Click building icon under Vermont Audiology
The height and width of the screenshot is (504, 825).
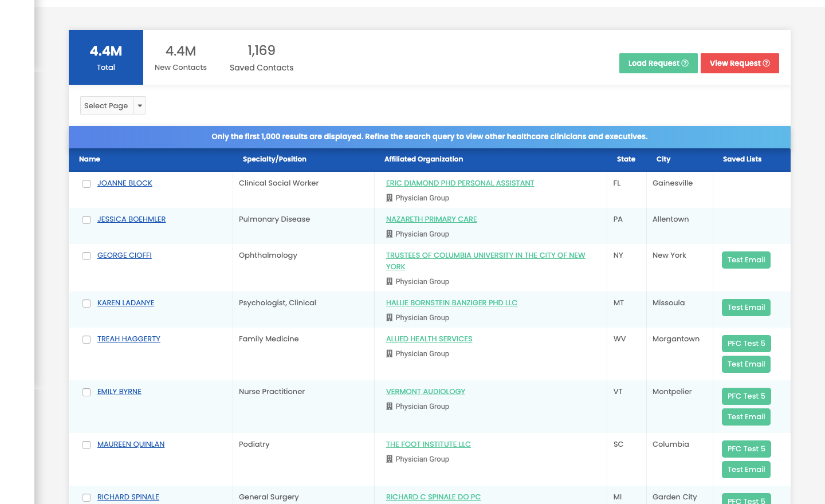(390, 407)
